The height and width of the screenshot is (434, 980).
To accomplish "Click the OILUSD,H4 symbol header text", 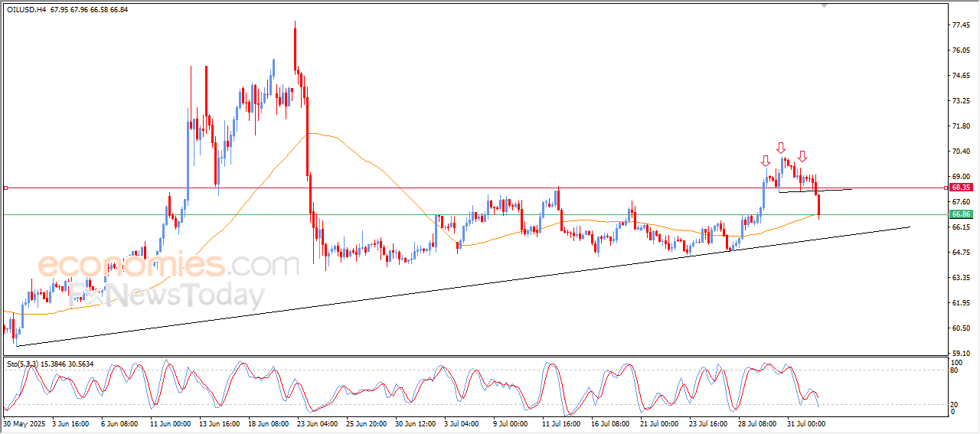I will pos(26,10).
